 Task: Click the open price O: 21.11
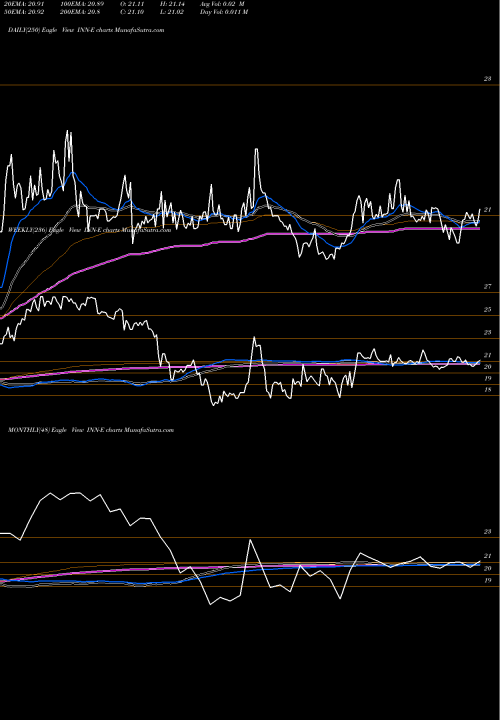(x=132, y=4)
